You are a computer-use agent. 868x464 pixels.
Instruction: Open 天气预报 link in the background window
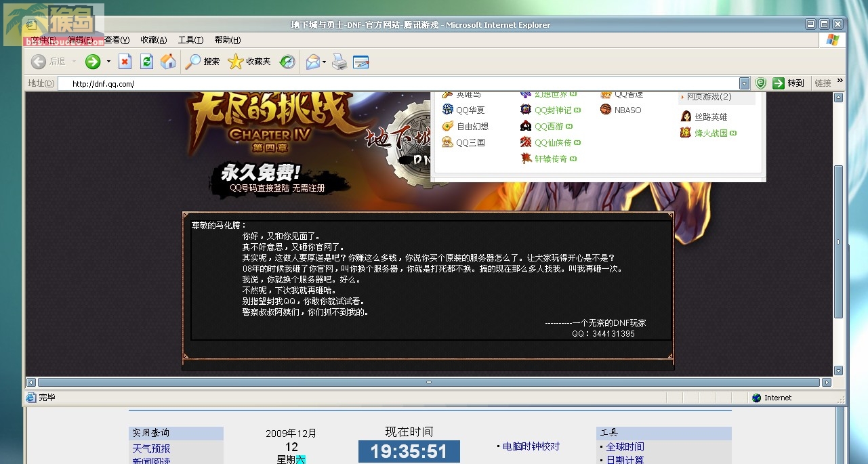151,448
